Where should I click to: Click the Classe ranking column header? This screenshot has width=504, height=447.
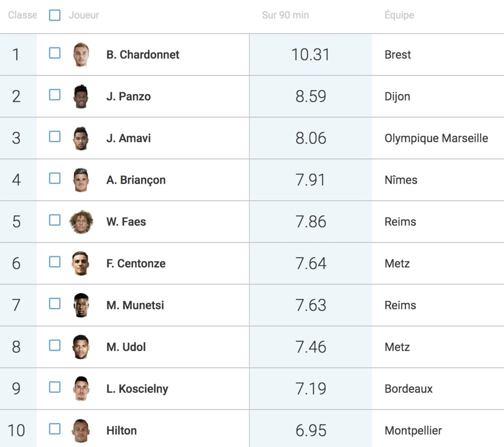[x=22, y=15]
